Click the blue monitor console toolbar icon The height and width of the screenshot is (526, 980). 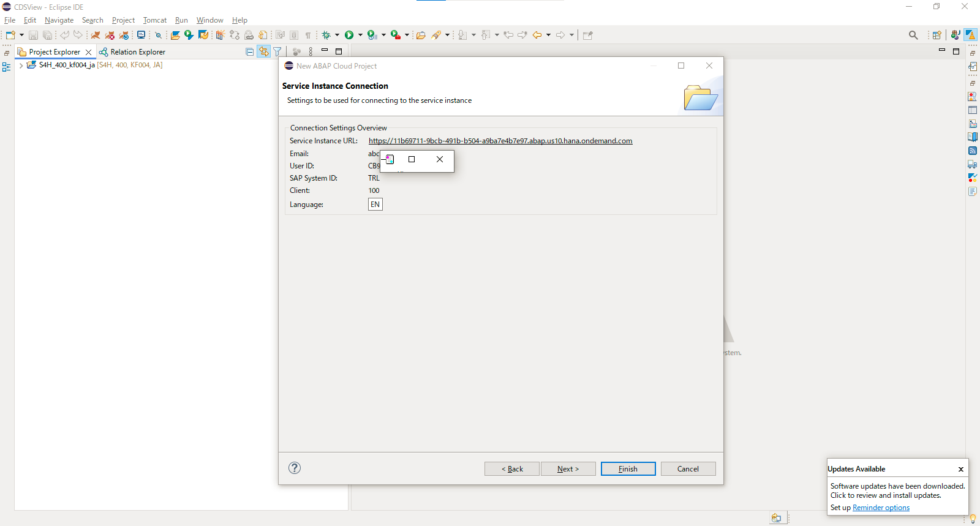pyautogui.click(x=141, y=35)
